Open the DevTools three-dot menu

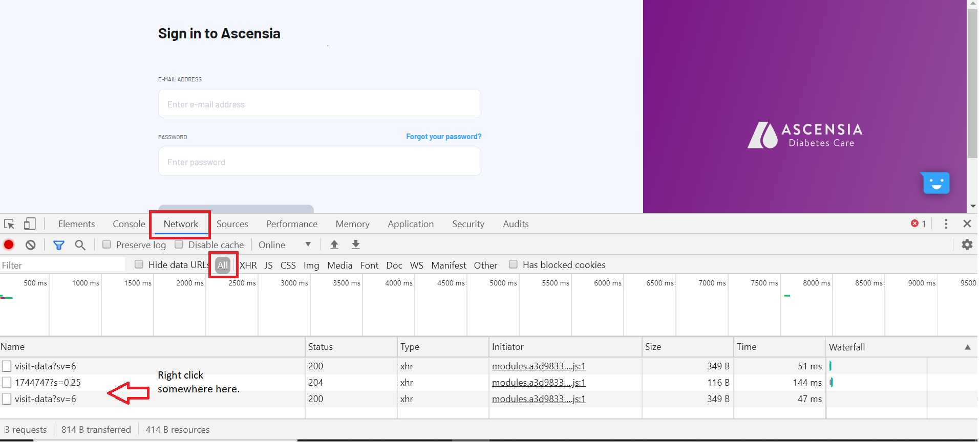946,224
